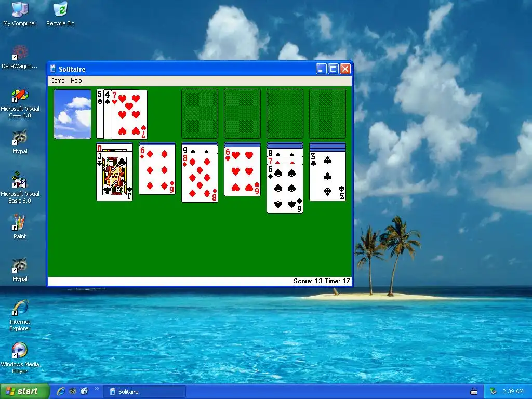Minimize the Solitaire window

pos(321,69)
